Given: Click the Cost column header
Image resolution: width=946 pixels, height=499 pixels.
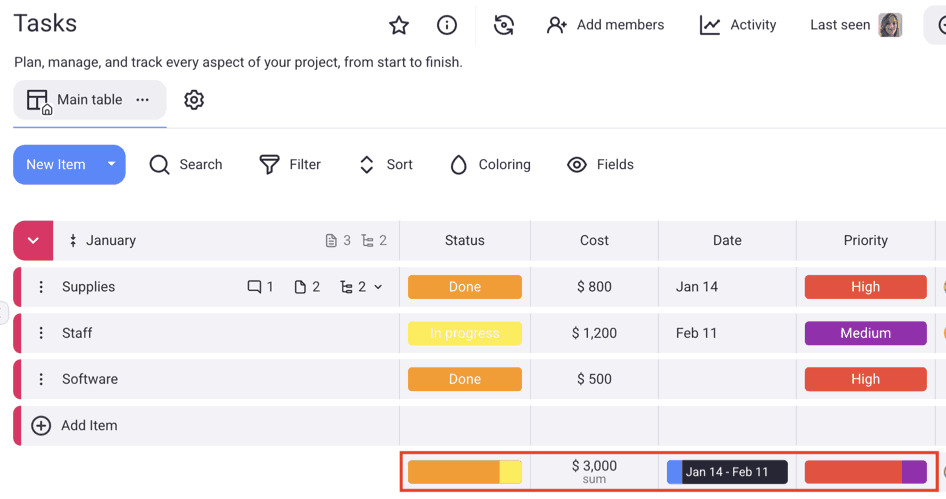Looking at the screenshot, I should coord(594,240).
